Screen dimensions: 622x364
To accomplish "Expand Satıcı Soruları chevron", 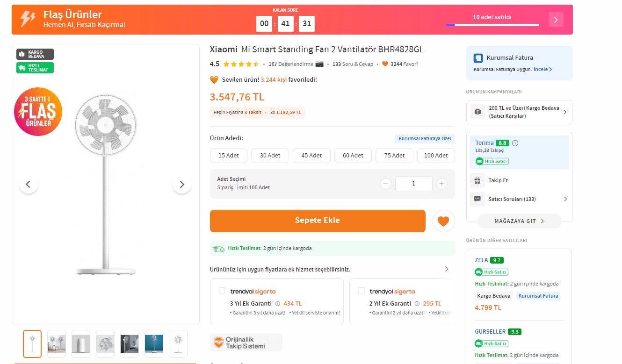I will 565,199.
